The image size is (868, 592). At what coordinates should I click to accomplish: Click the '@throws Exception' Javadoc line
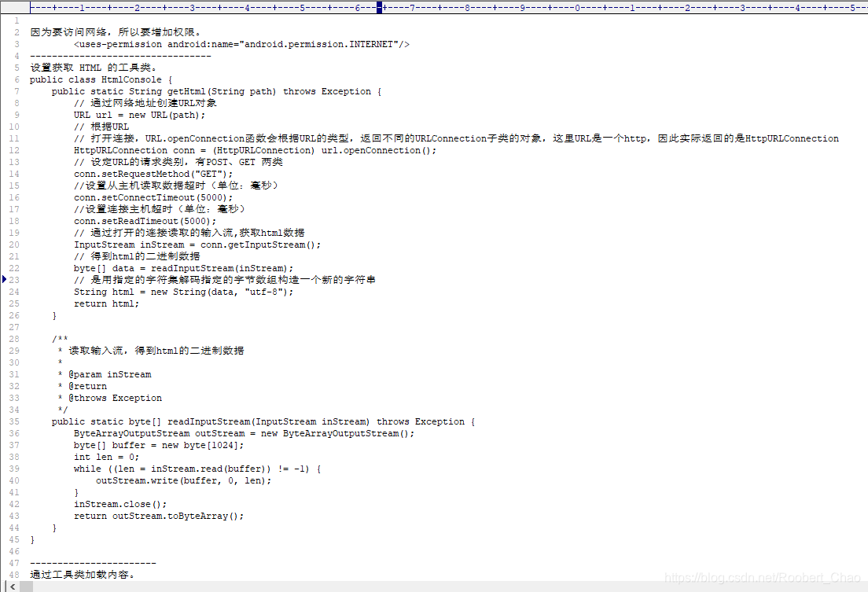(x=109, y=398)
